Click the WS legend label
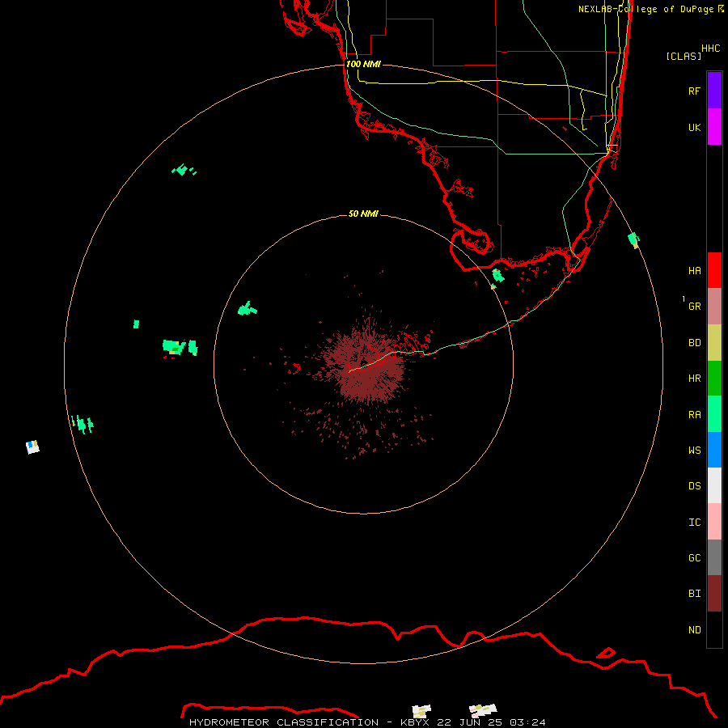 pyautogui.click(x=694, y=450)
